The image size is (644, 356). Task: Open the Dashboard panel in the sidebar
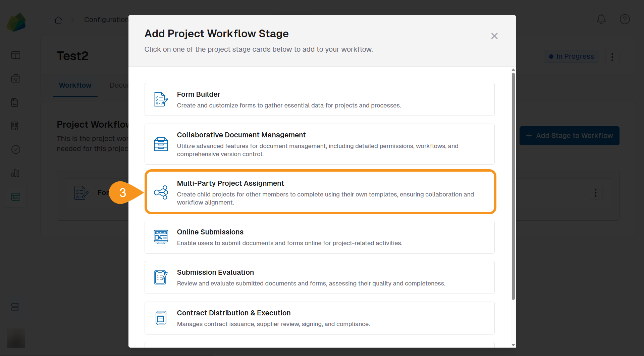coord(16,55)
